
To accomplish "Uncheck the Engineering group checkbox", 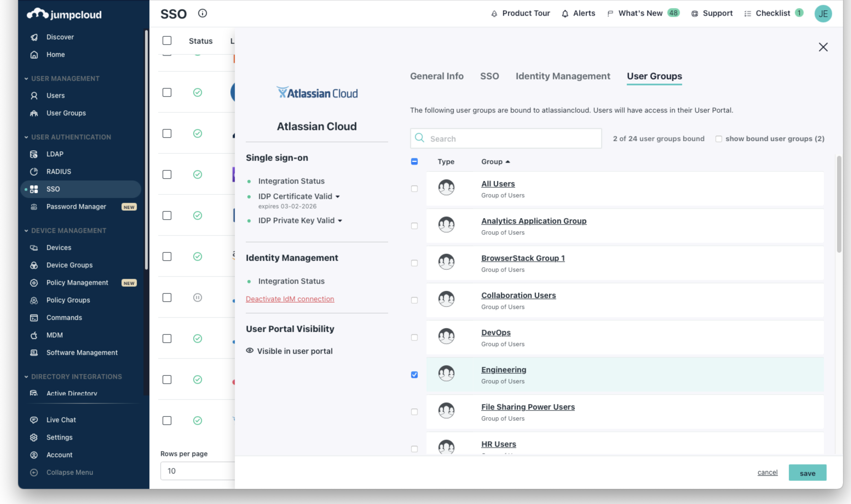I will pos(414,375).
